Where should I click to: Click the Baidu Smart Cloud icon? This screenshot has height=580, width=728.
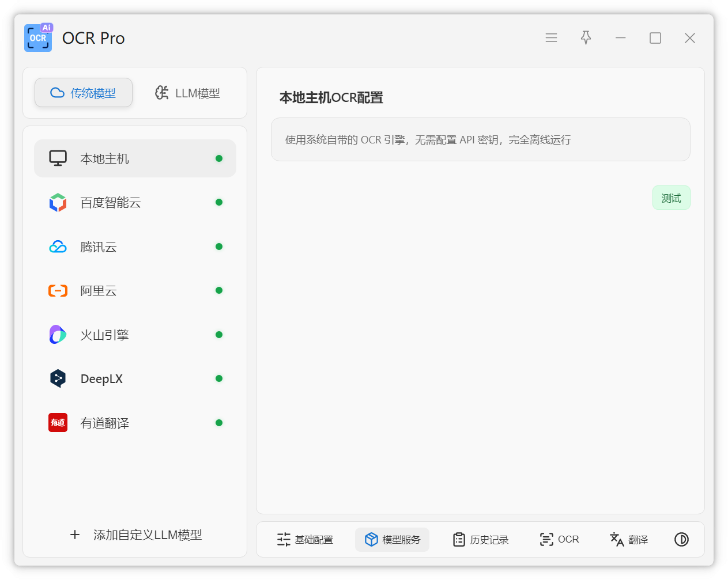58,203
